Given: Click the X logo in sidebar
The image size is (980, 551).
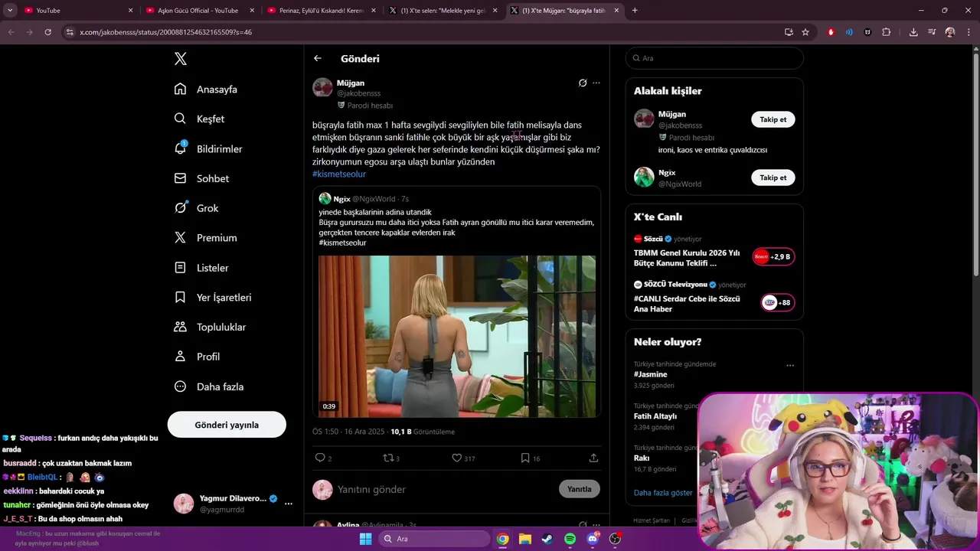Looking at the screenshot, I should click(x=180, y=59).
